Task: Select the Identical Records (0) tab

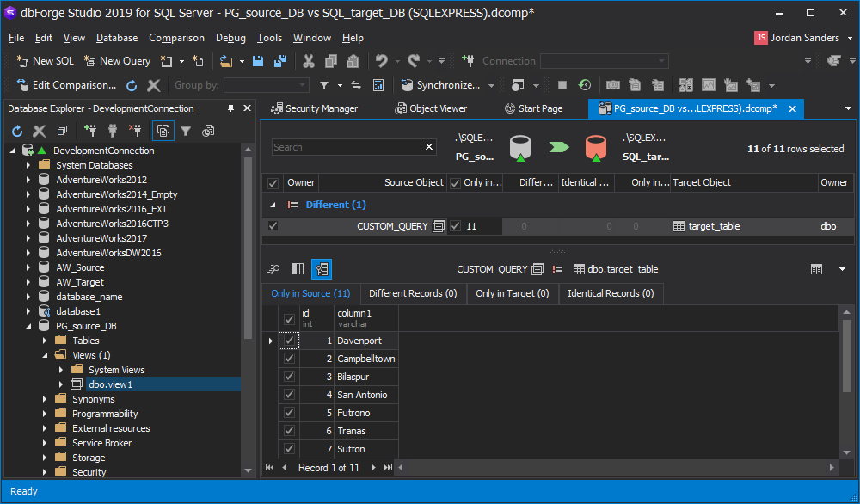Action: 611,293
